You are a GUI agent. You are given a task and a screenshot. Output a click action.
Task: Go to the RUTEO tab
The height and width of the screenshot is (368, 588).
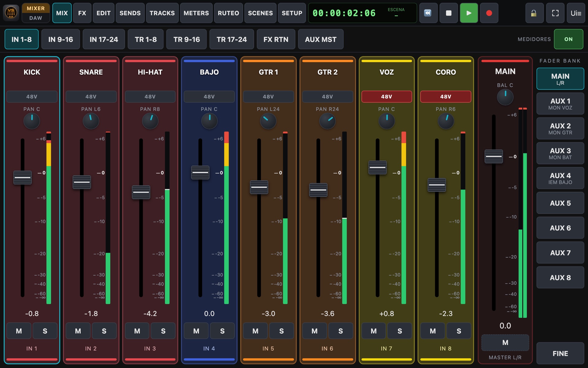pyautogui.click(x=228, y=13)
